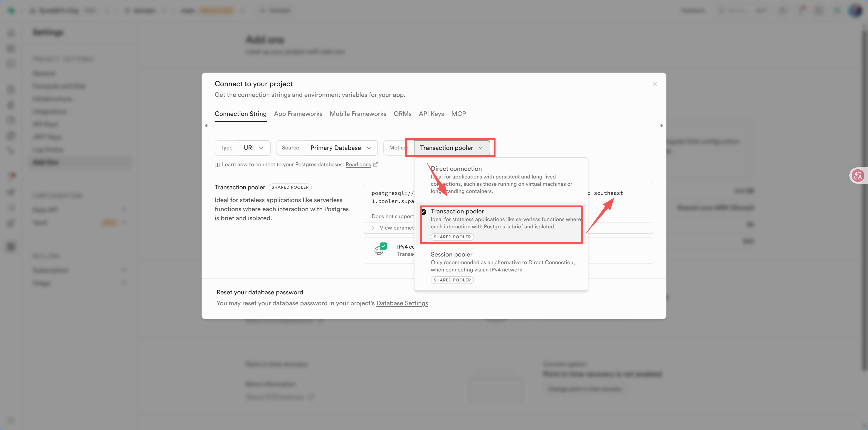This screenshot has height=430, width=868.
Task: Click the IPv4 globe icon with green check
Action: click(x=380, y=249)
